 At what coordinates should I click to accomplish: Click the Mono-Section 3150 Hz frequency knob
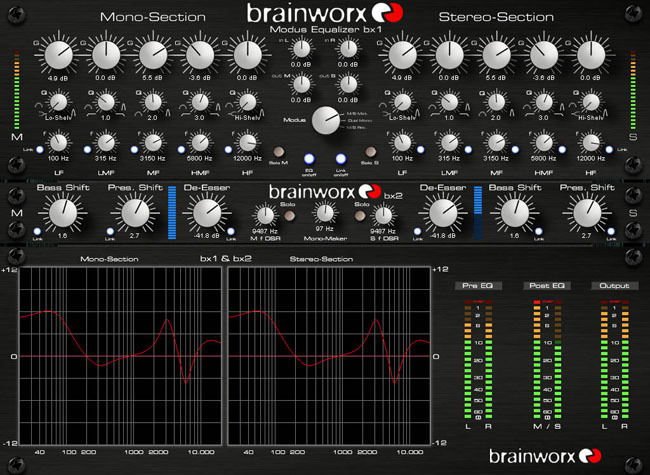click(153, 143)
